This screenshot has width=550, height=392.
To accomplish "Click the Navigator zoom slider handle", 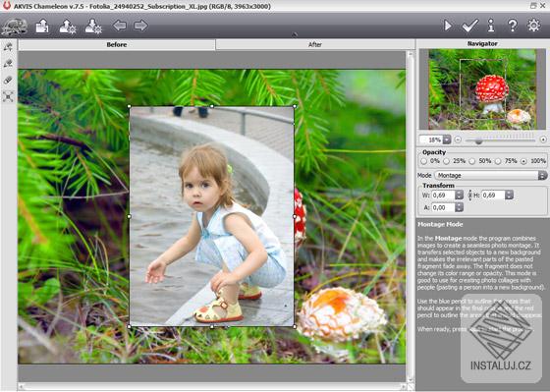I will 478,141.
